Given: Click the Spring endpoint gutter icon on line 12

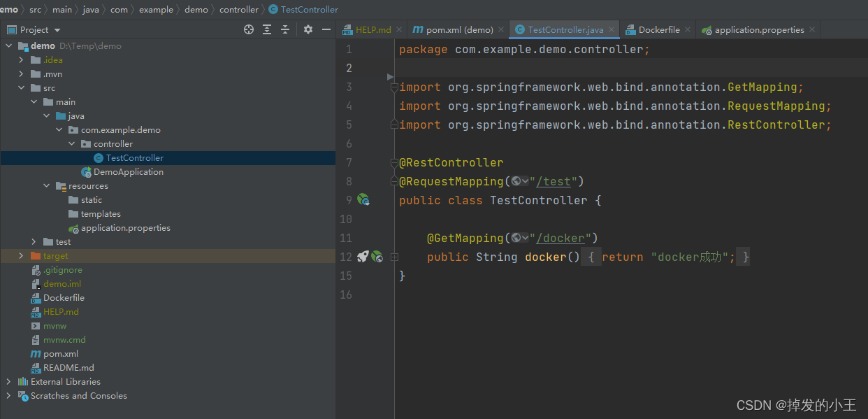Looking at the screenshot, I should click(x=377, y=257).
